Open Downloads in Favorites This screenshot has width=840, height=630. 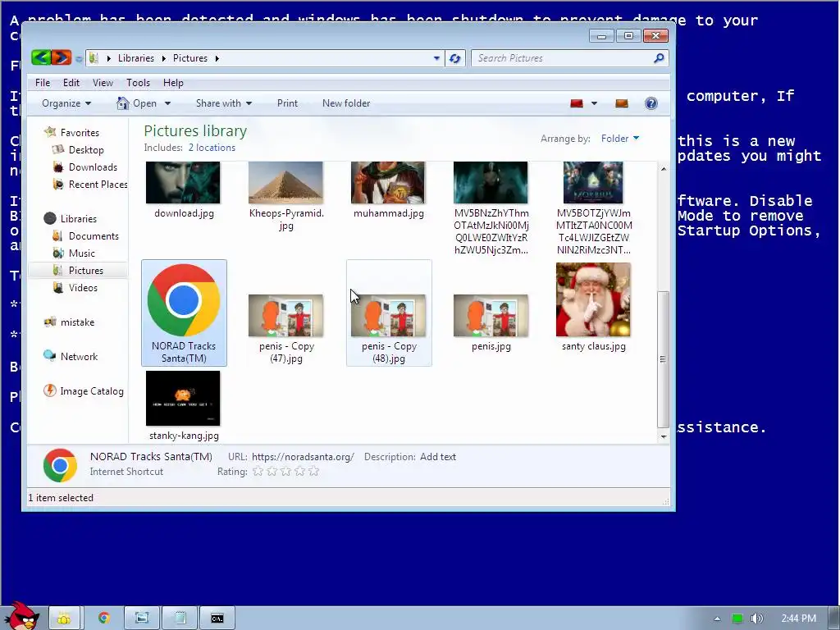coord(93,167)
